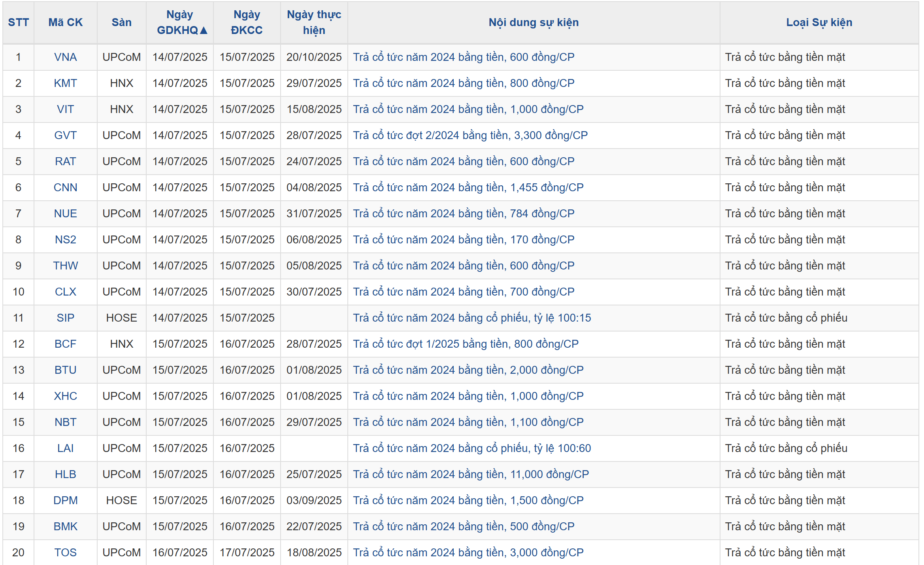The image size is (924, 565).
Task: Open the NUE stock code link
Action: click(65, 214)
